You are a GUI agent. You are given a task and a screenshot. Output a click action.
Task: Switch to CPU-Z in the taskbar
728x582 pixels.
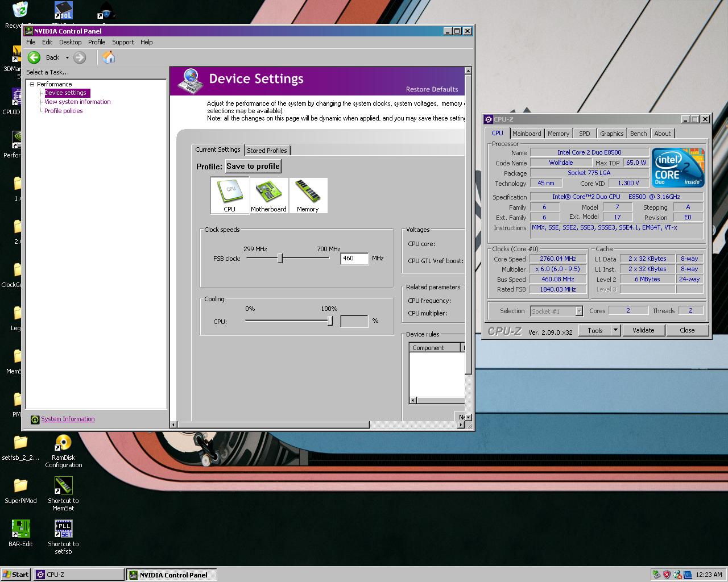[x=79, y=575]
